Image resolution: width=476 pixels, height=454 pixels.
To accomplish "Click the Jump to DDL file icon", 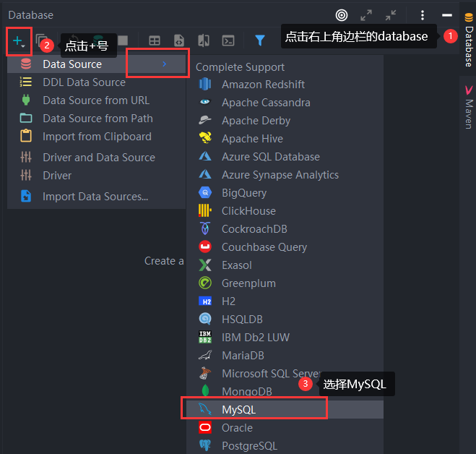I will [179, 40].
